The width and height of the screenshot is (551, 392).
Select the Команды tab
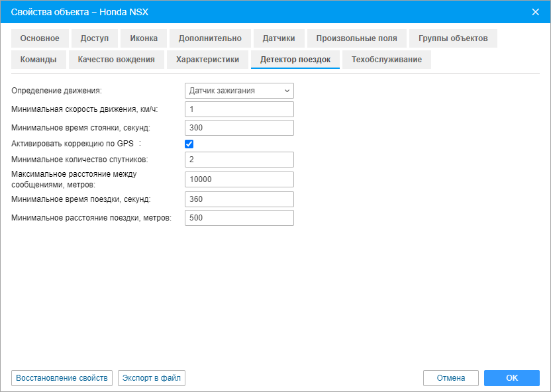[x=38, y=60]
